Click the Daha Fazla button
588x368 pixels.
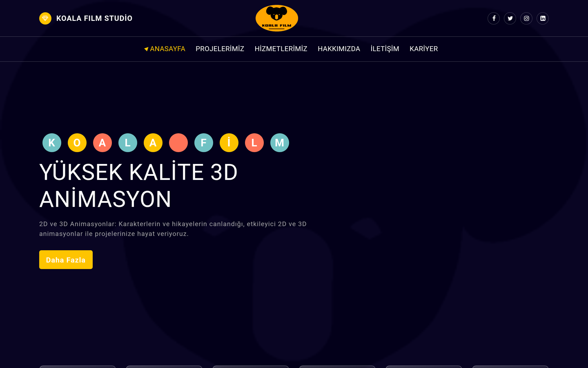click(x=66, y=260)
